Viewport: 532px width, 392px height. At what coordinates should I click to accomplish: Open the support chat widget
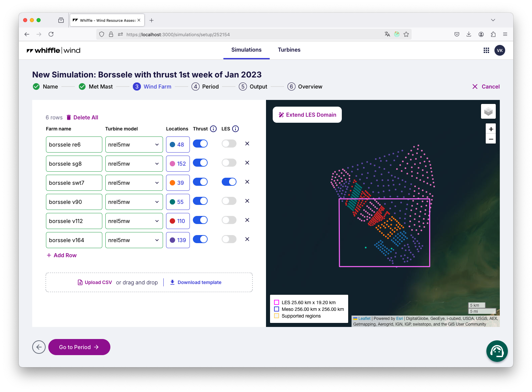click(x=497, y=351)
